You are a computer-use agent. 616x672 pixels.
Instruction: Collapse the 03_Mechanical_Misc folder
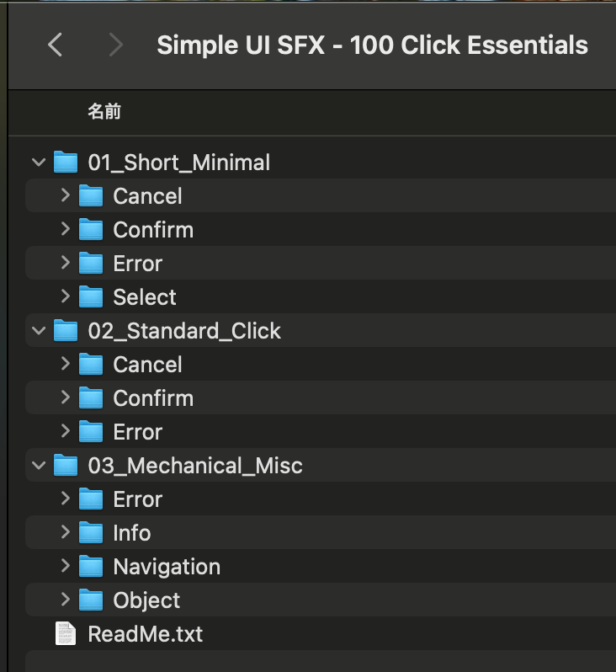click(x=39, y=466)
